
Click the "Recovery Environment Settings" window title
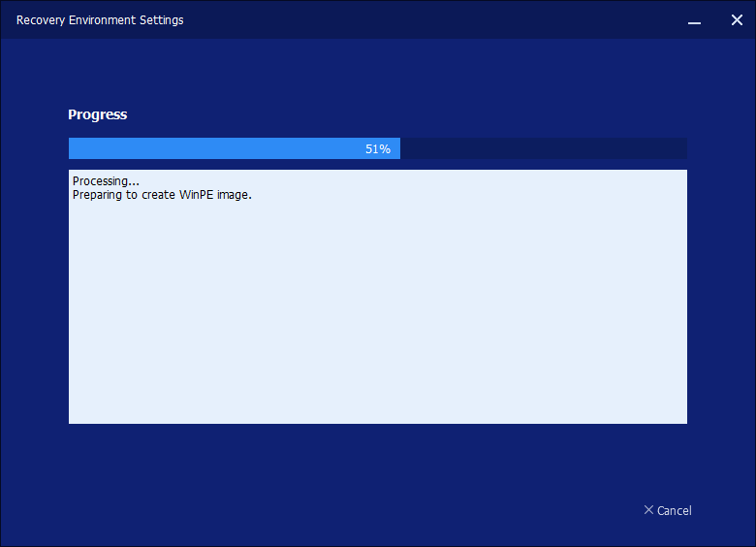pyautogui.click(x=100, y=20)
